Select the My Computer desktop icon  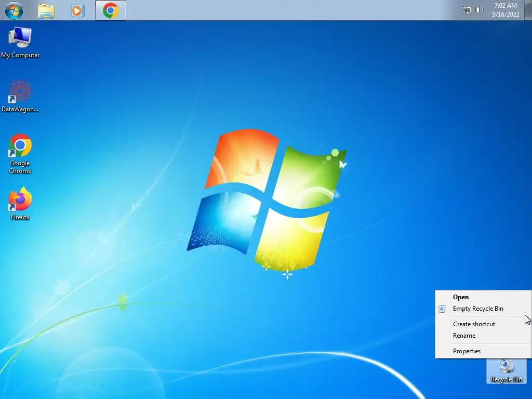(20, 43)
